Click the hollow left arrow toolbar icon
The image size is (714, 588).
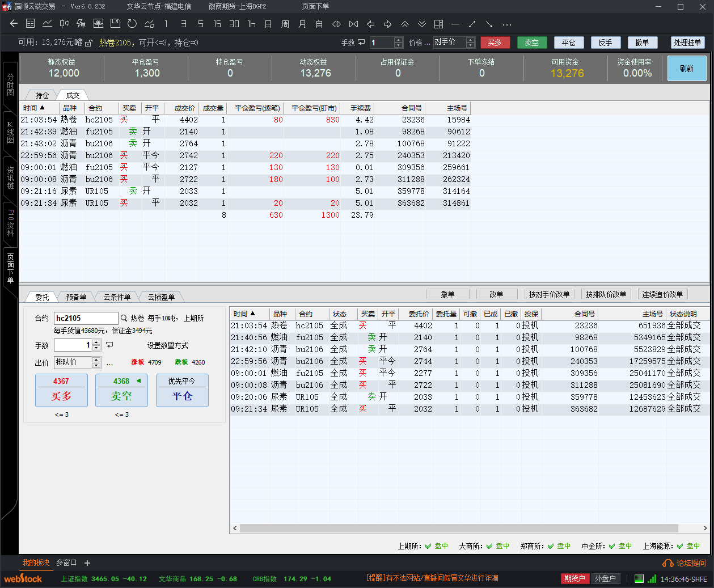coord(371,24)
